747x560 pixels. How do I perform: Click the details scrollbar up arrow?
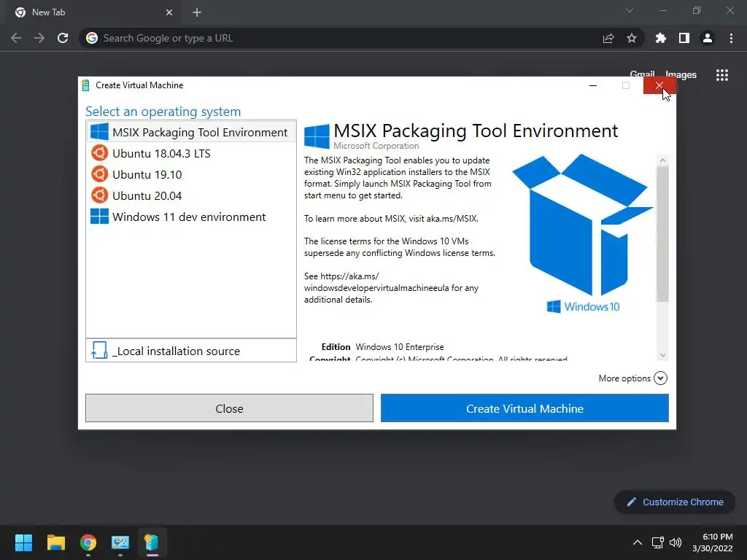coord(662,160)
